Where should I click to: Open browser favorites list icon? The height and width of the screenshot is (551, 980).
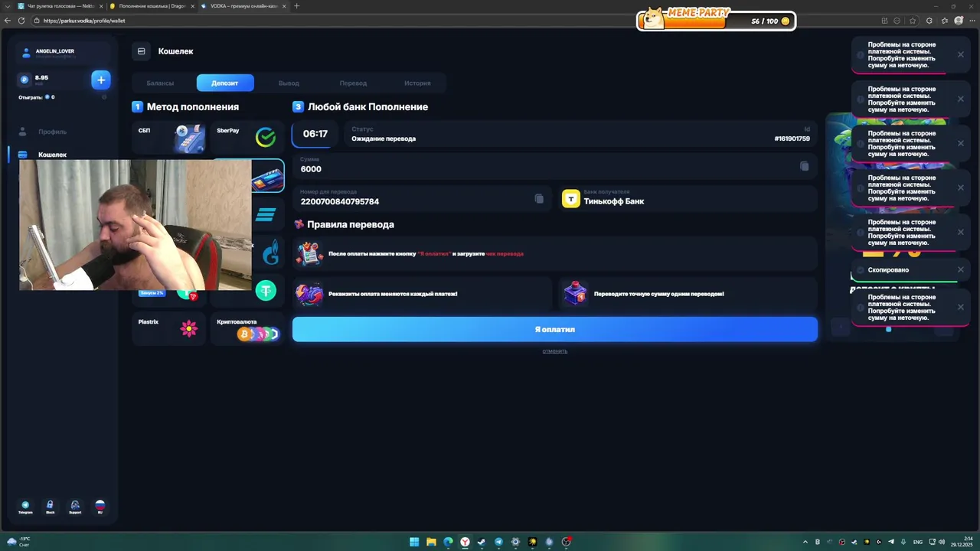click(945, 21)
